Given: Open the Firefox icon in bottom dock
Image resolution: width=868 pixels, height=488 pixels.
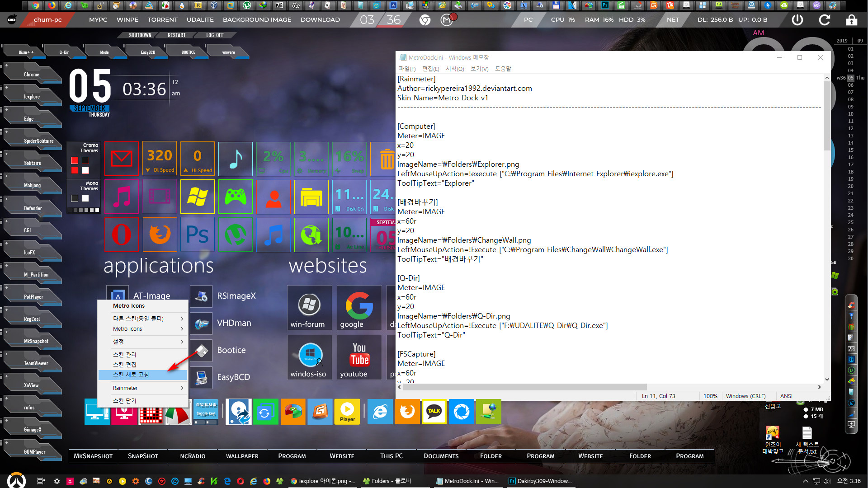Looking at the screenshot, I should click(407, 412).
